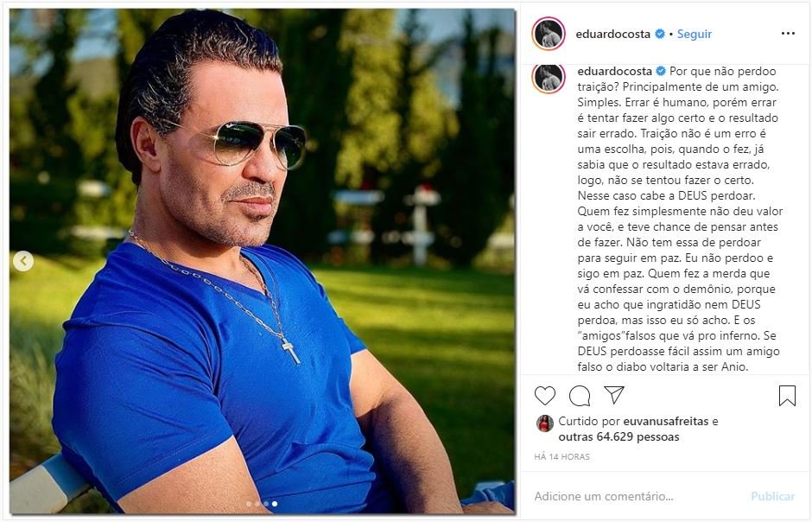Image resolution: width=812 pixels, height=522 pixels.
Task: Open profile avatar beside the caption
Action: [549, 78]
